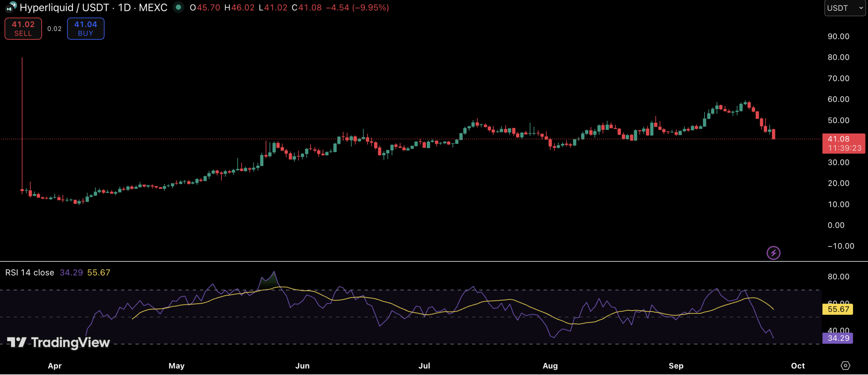Click the −4.54 (−9.95%) change value
868x375 pixels.
(x=357, y=7)
